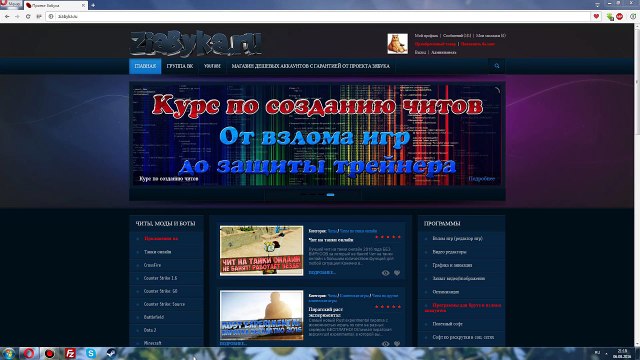640x360 pixels.
Task: Open the Админпанель link
Action: point(444,52)
